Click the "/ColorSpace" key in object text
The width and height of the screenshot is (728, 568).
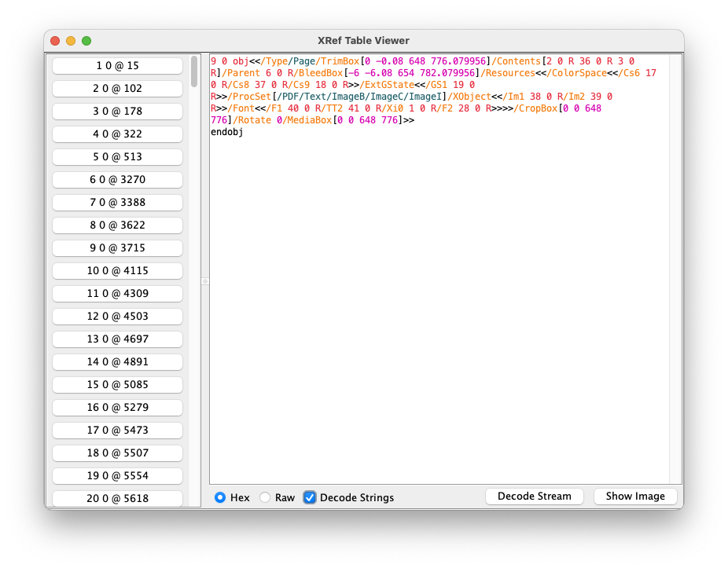pos(576,73)
